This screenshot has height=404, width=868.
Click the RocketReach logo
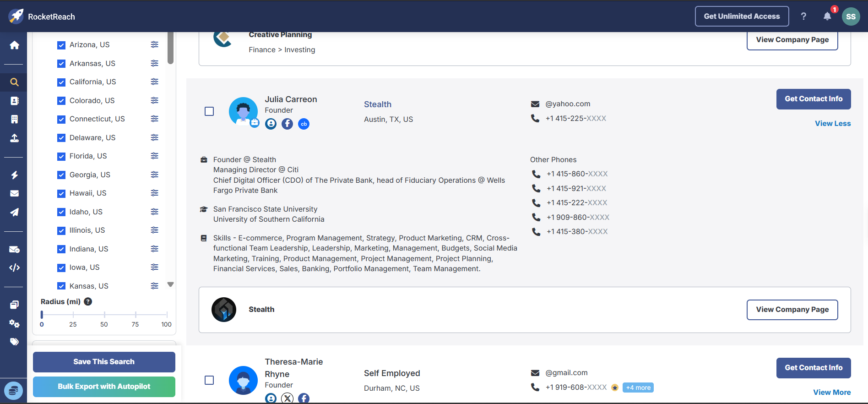point(42,16)
